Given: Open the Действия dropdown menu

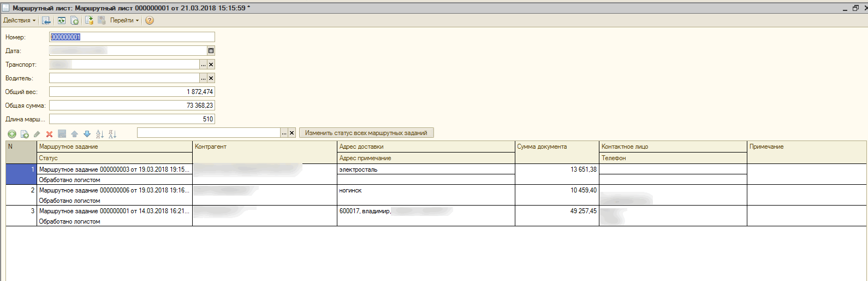Looking at the screenshot, I should click(x=19, y=20).
